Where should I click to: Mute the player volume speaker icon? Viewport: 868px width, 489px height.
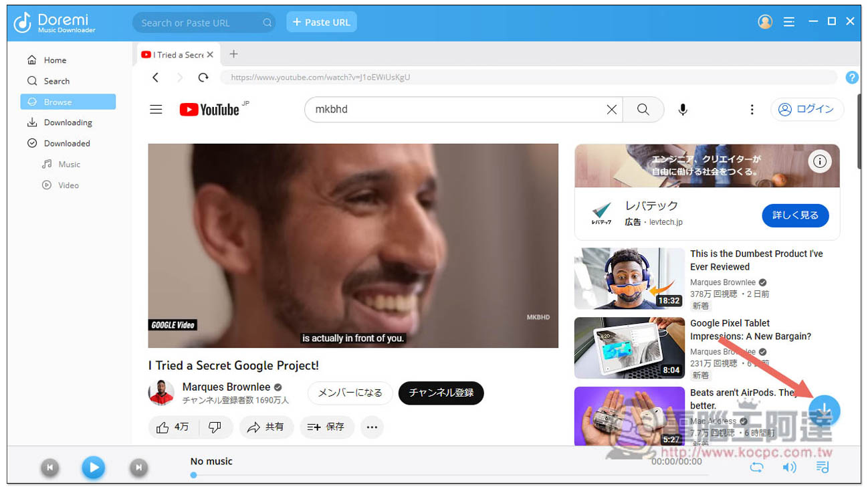(x=789, y=468)
